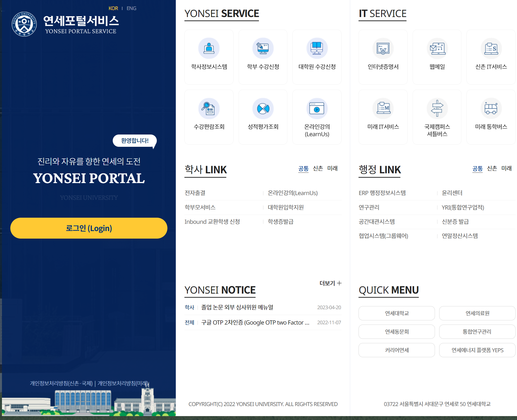This screenshot has height=420, width=517.
Task: Open 협업시스템(그룹웨어) link
Action: [x=383, y=236]
